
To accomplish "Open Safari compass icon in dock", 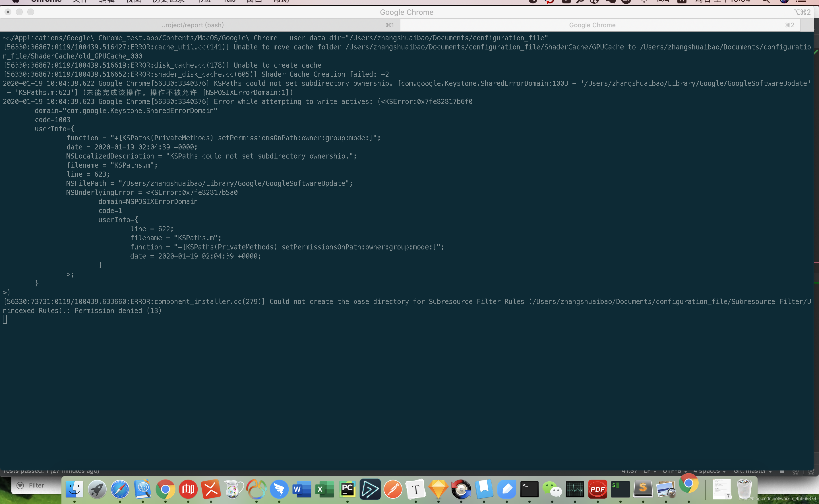I will tap(120, 489).
